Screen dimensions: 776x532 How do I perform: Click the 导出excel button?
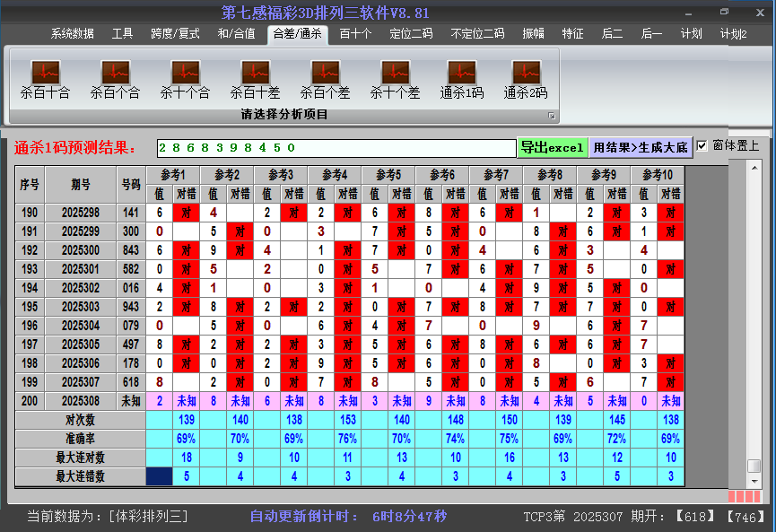point(552,147)
